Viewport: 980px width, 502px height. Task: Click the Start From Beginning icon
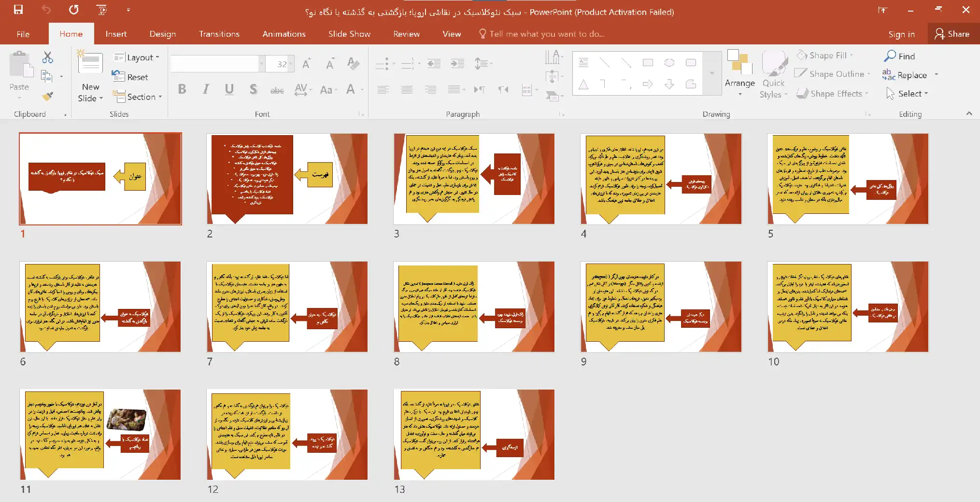101,10
